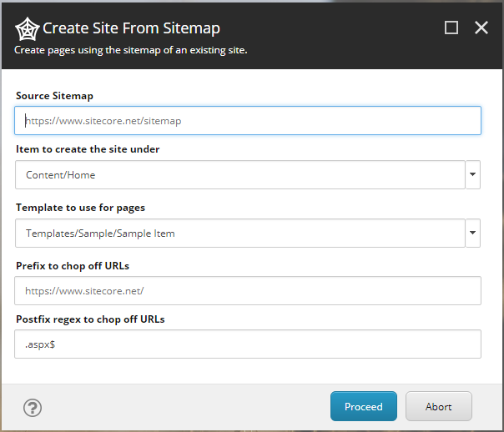Screen dimensions: 504x432
Task: Focus the Source Sitemap URL field
Action: point(248,121)
